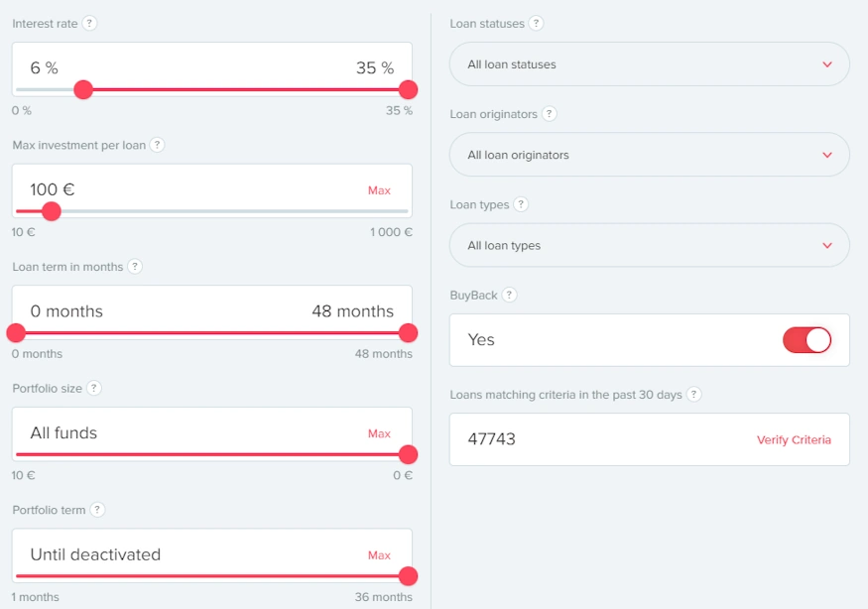
Task: Click the Verify Criteria link
Action: pyautogui.click(x=794, y=439)
